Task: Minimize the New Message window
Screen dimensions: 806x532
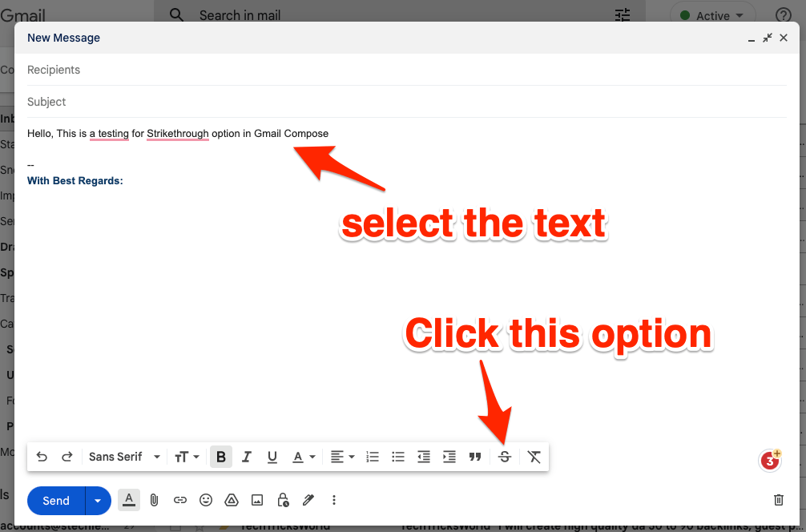Action: coord(752,38)
